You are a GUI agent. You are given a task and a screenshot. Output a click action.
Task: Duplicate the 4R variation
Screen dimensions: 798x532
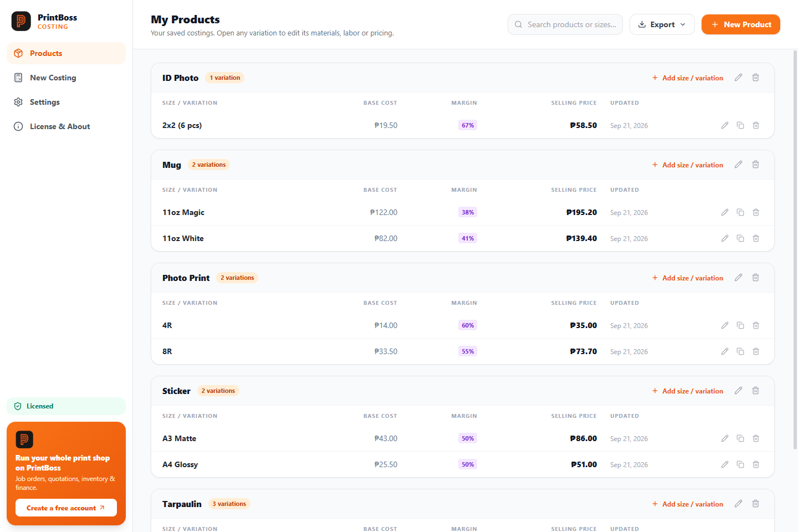point(740,325)
